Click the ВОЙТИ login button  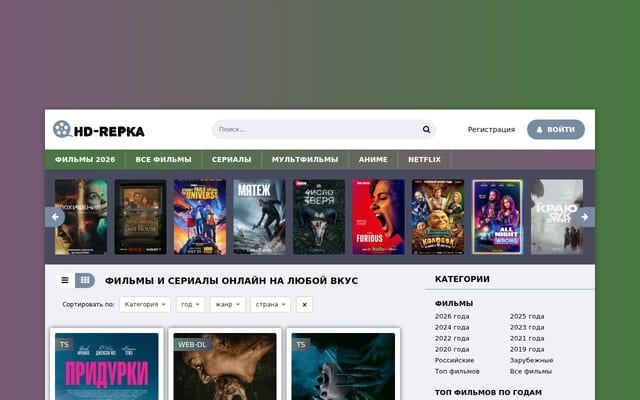click(x=556, y=129)
